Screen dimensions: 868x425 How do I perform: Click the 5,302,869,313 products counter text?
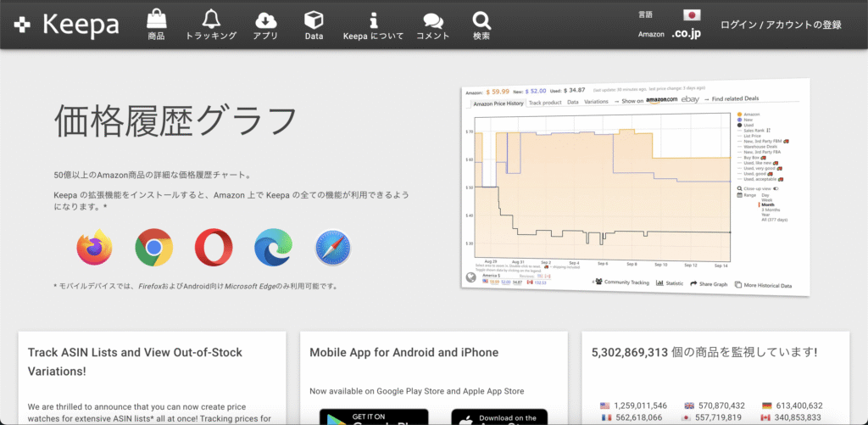click(704, 352)
